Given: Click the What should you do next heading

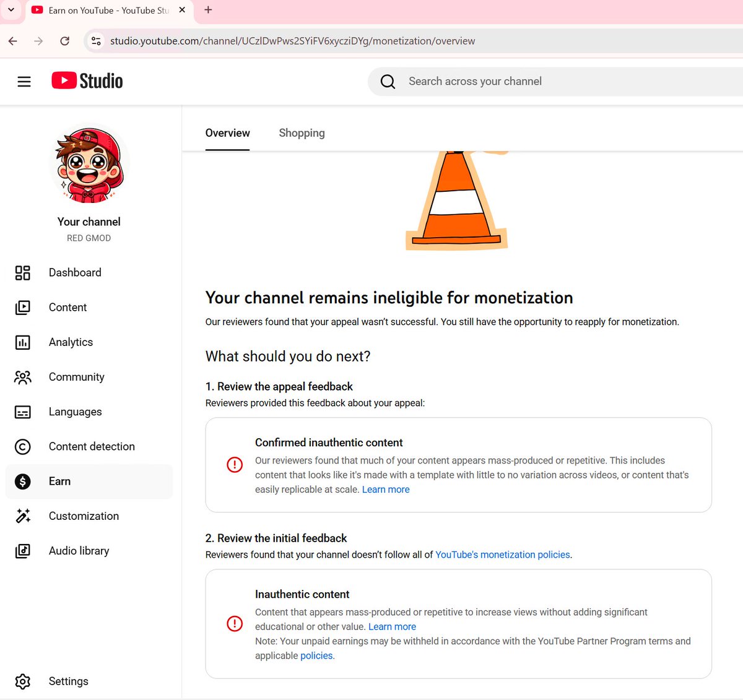Looking at the screenshot, I should (288, 356).
